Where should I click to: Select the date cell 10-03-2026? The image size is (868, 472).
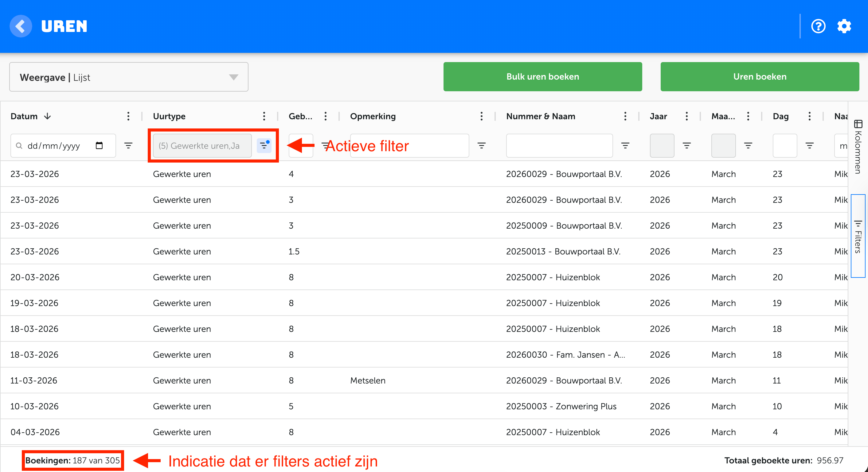34,406
